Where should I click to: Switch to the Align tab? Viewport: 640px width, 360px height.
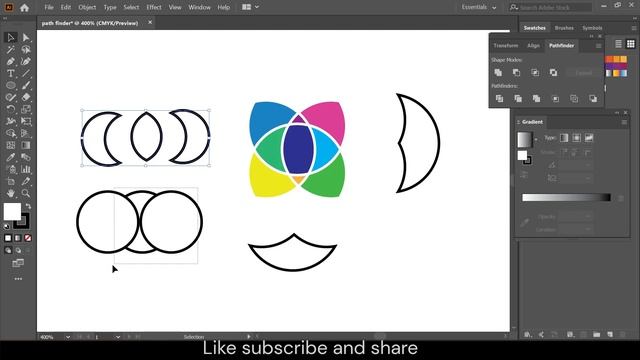533,46
